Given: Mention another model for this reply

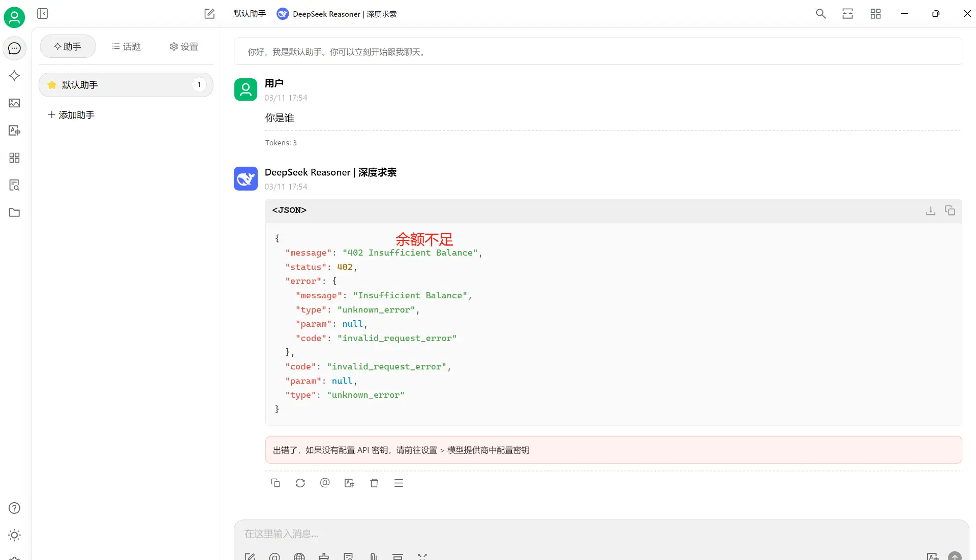Looking at the screenshot, I should 325,483.
